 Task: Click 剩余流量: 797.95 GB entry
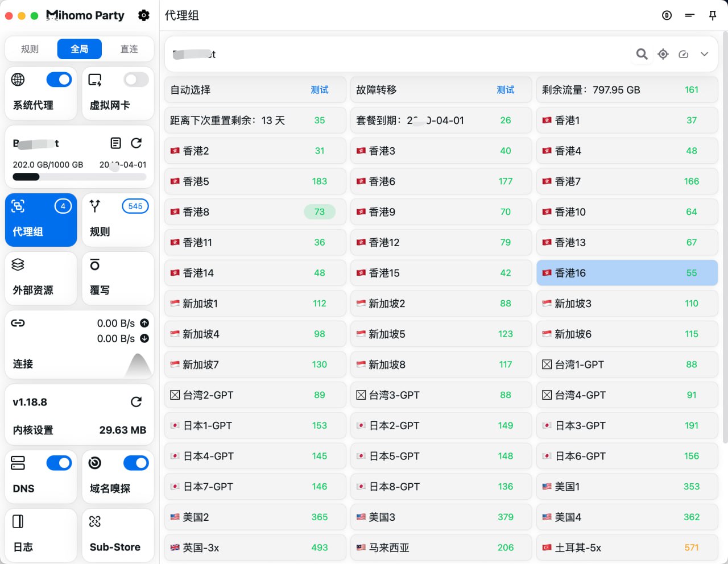627,90
